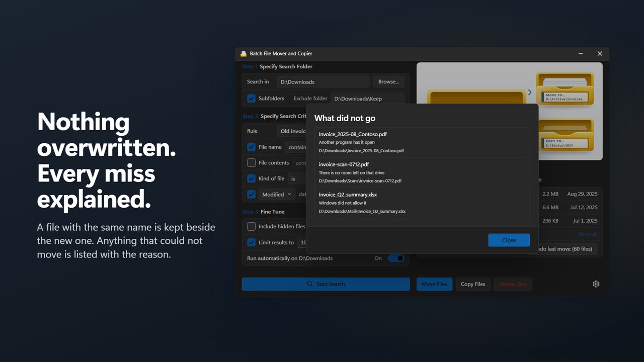Toggle the Limit results to checkbox

251,242
